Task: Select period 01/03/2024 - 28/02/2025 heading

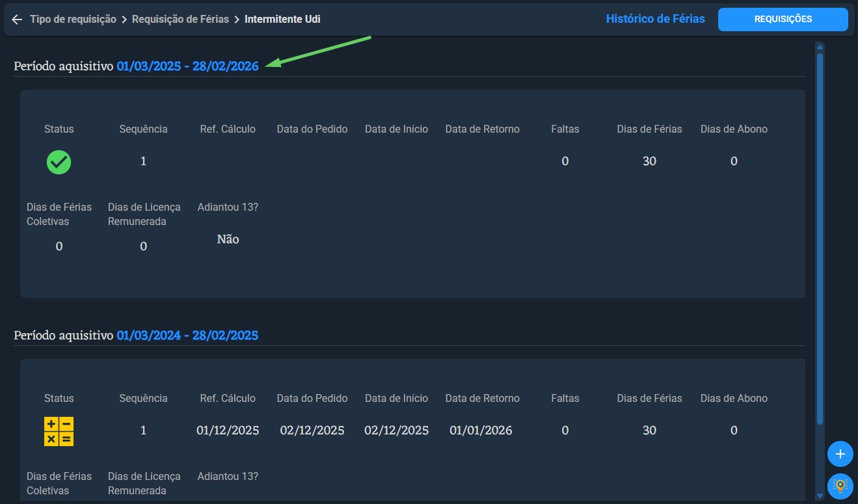Action: [x=187, y=336]
